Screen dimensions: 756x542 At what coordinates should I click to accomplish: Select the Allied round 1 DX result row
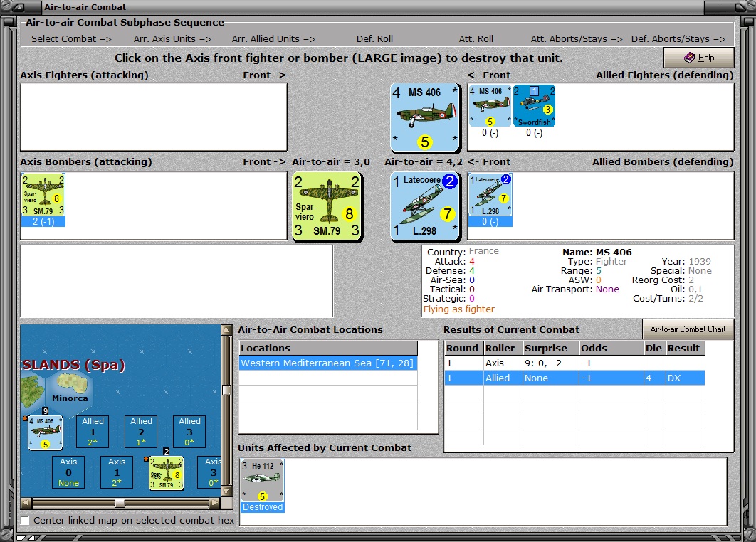point(574,378)
